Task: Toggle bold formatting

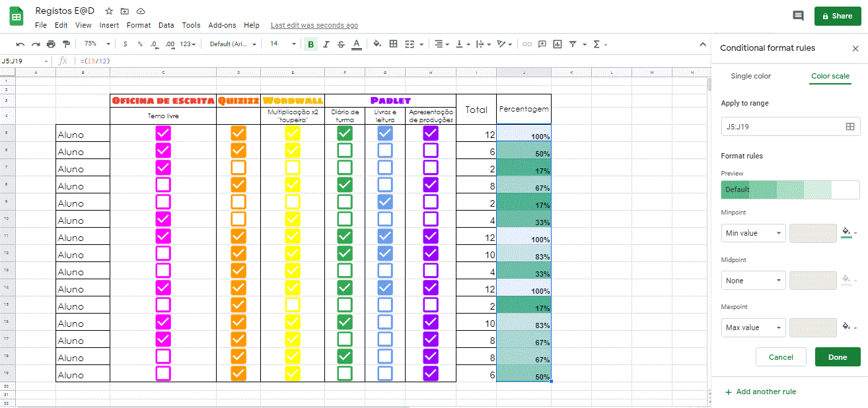Action: [310, 44]
